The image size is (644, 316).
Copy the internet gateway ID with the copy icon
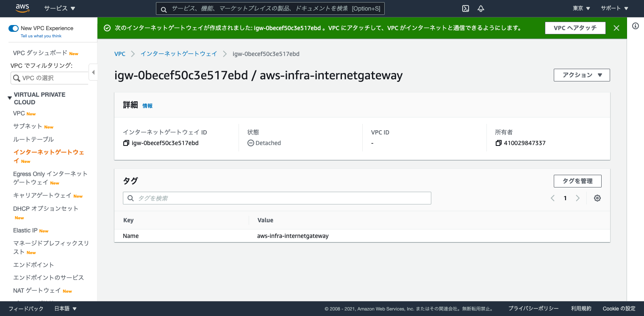(x=126, y=143)
